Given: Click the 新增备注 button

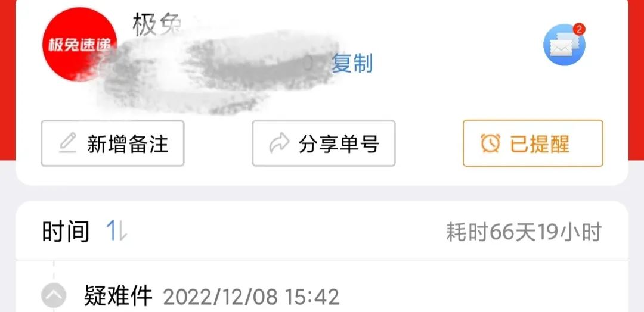Looking at the screenshot, I should pyautogui.click(x=113, y=143).
